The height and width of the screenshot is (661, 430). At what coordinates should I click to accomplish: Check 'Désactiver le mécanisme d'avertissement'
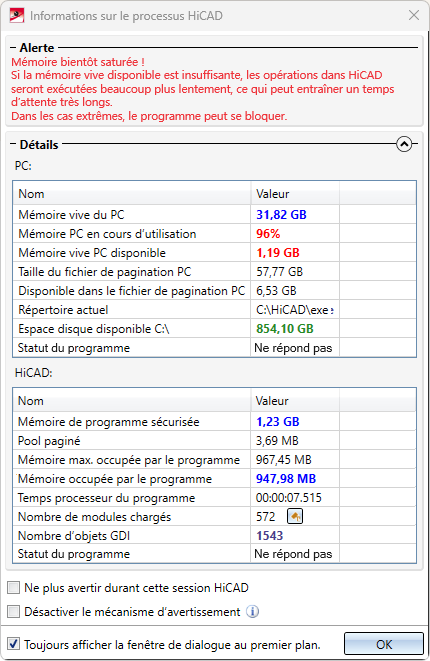[13, 611]
